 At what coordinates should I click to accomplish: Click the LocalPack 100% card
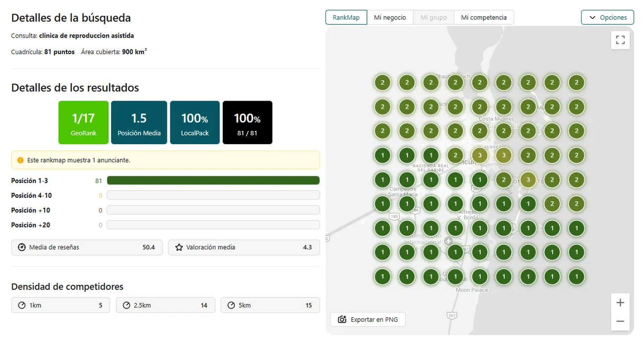coord(195,123)
